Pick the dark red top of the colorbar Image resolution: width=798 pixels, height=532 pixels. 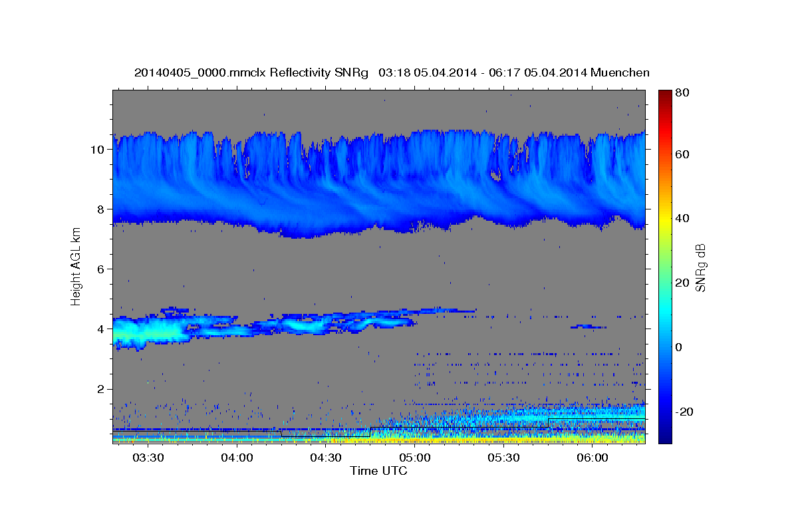(665, 94)
